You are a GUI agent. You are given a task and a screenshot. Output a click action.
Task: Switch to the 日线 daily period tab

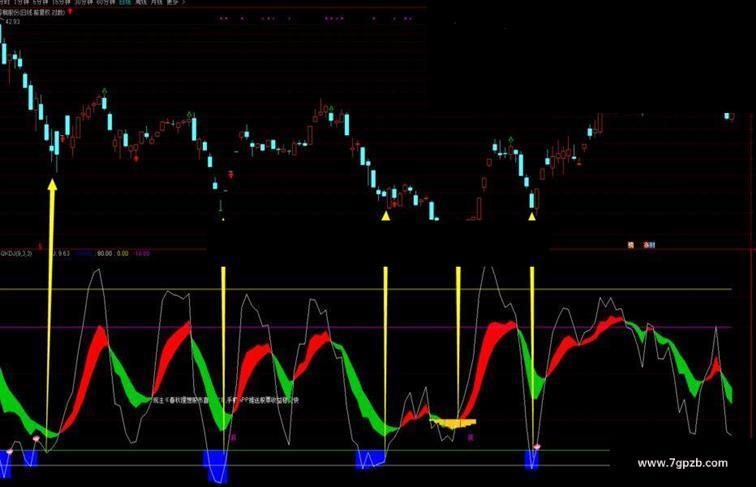coord(125,2)
